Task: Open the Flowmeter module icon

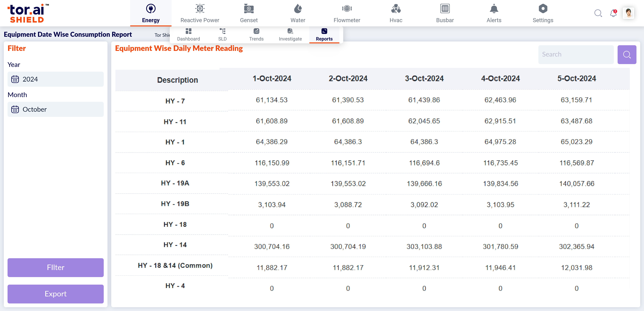Action: point(347,9)
